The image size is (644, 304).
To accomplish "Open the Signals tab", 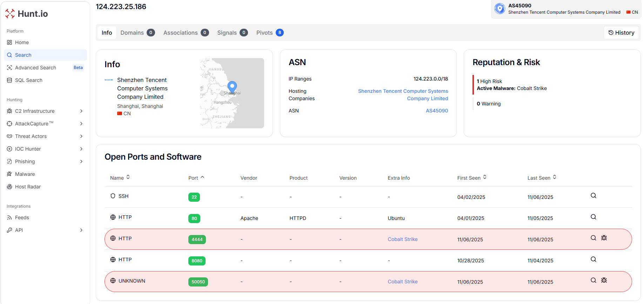I will [x=232, y=33].
